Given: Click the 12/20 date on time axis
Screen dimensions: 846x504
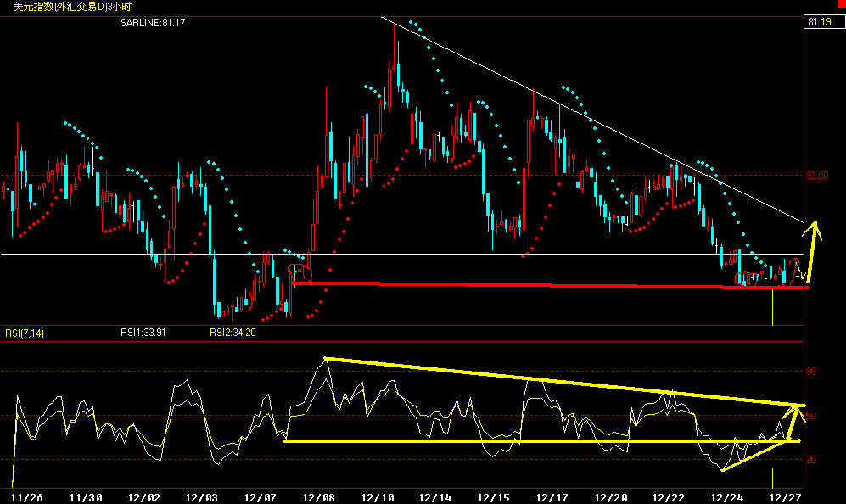Looking at the screenshot, I should (610, 497).
